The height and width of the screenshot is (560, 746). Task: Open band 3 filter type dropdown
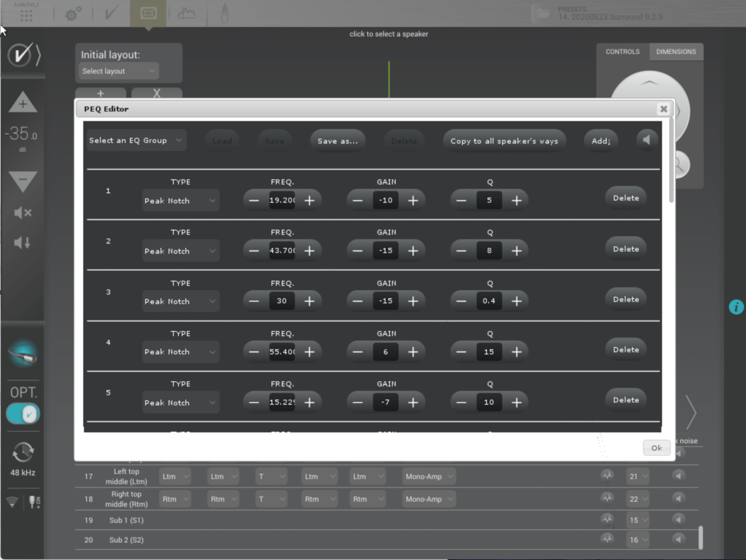(181, 301)
